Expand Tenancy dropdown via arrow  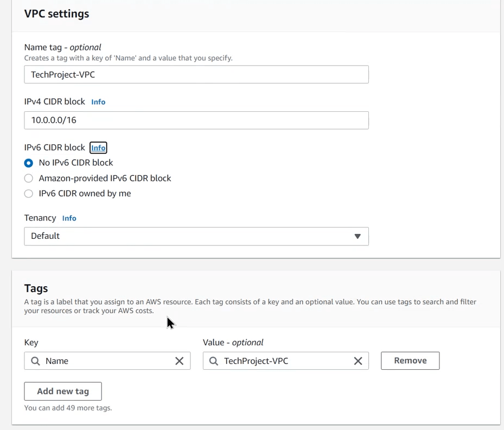(357, 236)
